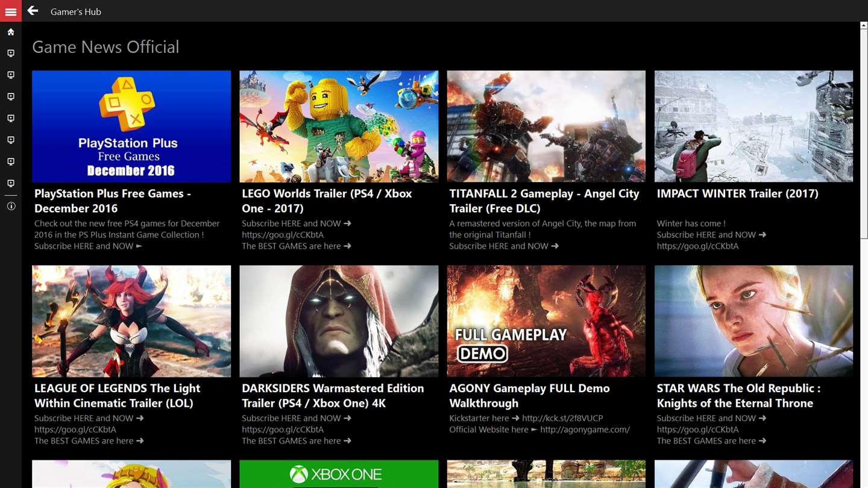Open the Titanfall 2 Angel City thumbnail
The width and height of the screenshot is (868, 488).
546,127
